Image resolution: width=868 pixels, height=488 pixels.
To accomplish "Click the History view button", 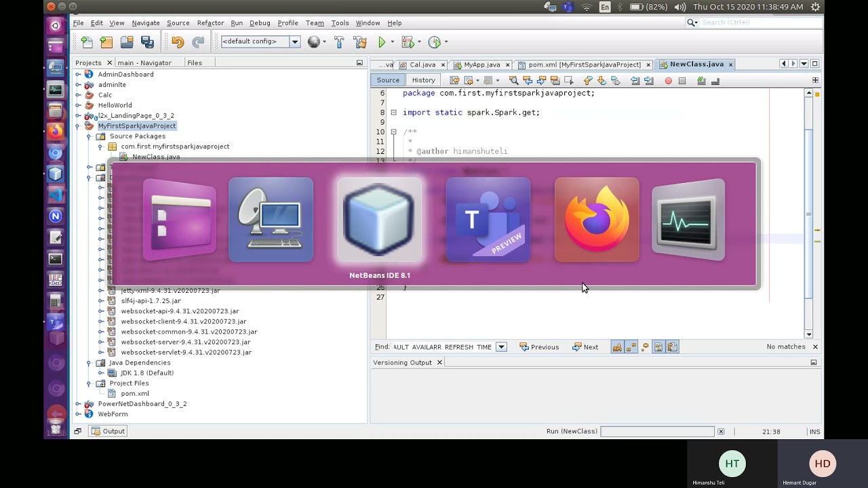I will [423, 80].
